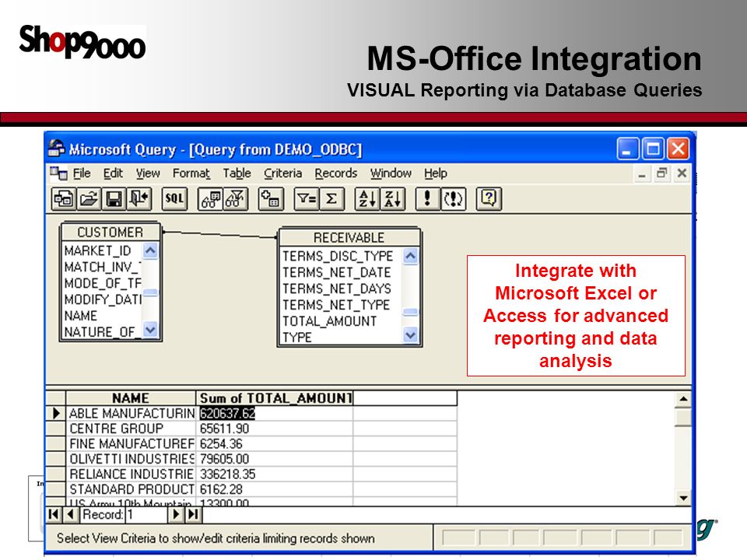Open the Edit menu

[113, 173]
